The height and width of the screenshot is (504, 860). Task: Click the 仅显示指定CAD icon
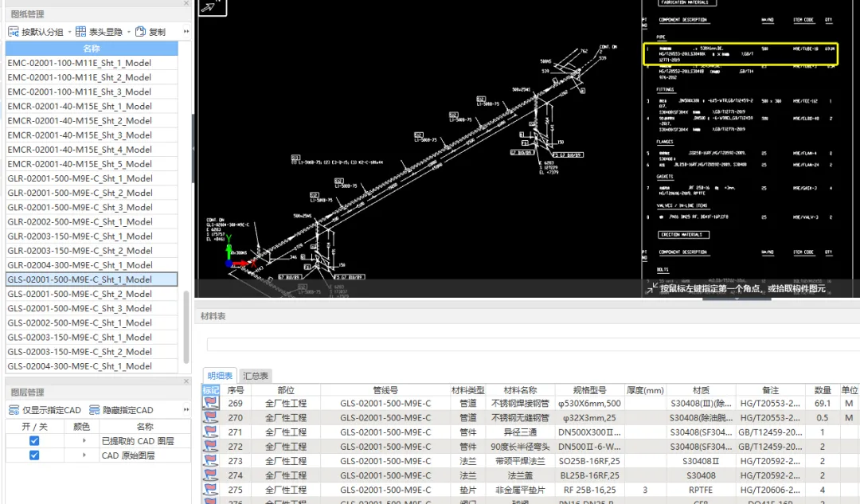point(14,410)
